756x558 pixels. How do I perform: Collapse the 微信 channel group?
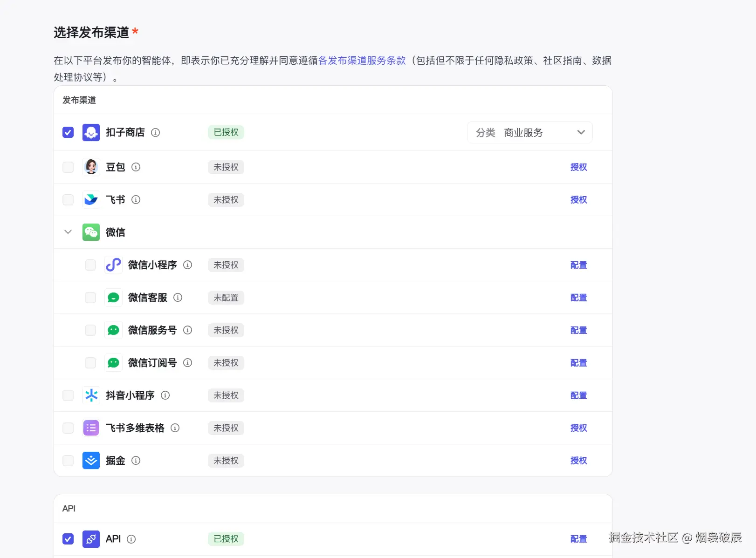point(68,232)
